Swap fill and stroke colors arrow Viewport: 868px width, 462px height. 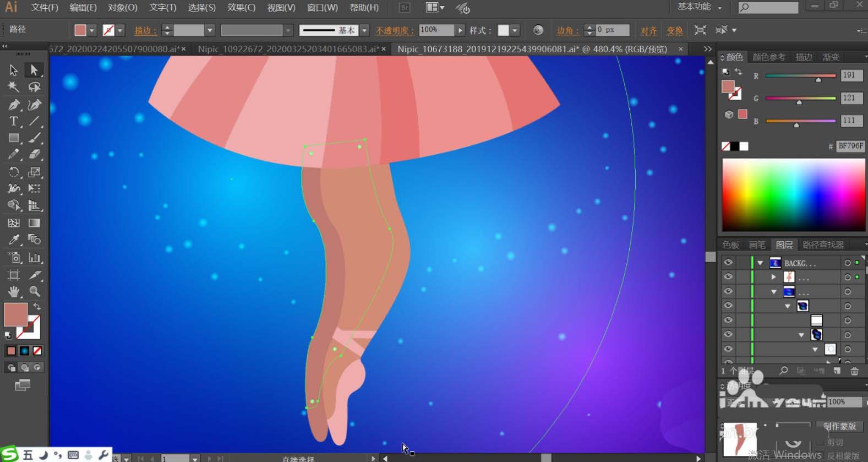37,306
